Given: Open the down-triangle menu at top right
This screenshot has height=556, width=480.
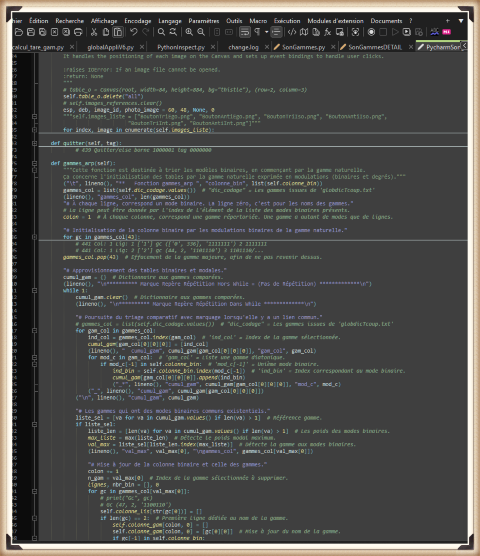Looking at the screenshot, I should pyautogui.click(x=461, y=21).
